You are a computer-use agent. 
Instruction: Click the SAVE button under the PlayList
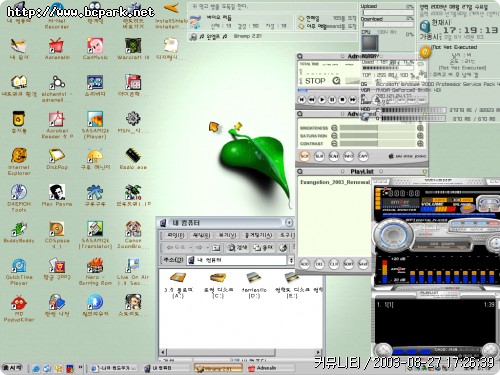[x=363, y=264]
